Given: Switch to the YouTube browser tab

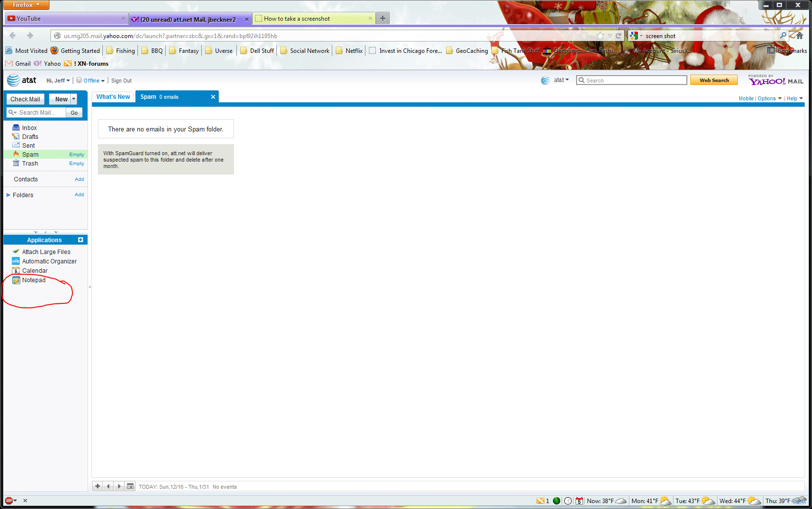Looking at the screenshot, I should click(64, 19).
